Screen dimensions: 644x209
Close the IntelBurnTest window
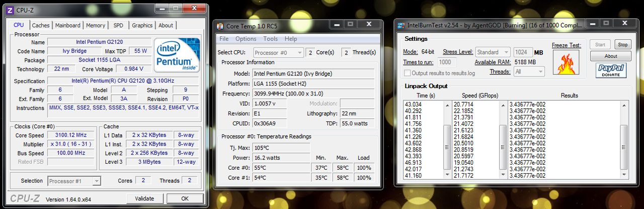[626, 23]
